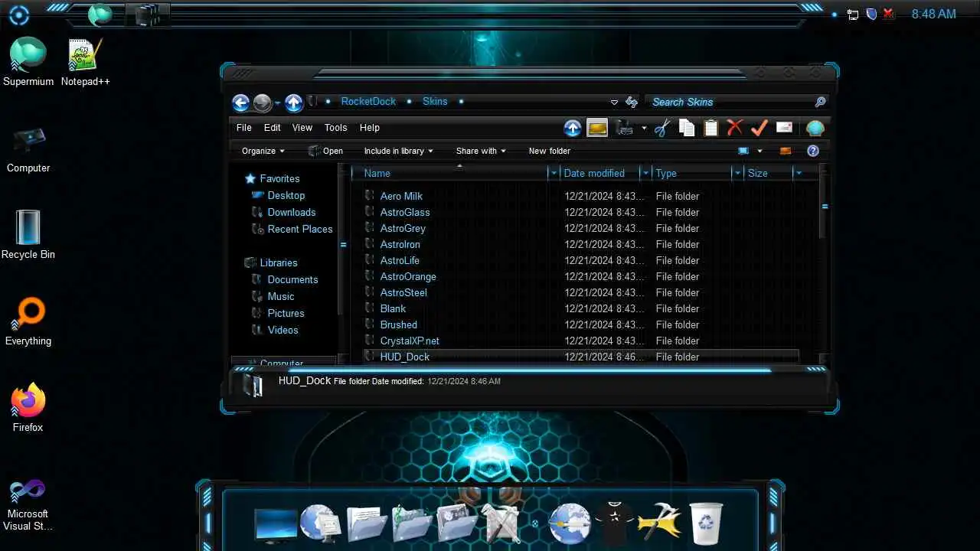
Task: Expand the Organize dropdown
Action: [263, 151]
